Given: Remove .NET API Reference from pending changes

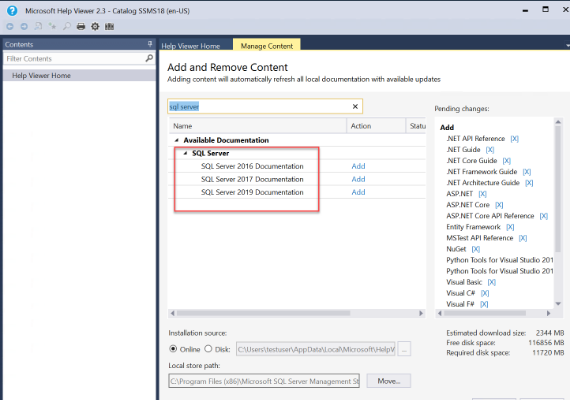Looking at the screenshot, I should (514, 139).
